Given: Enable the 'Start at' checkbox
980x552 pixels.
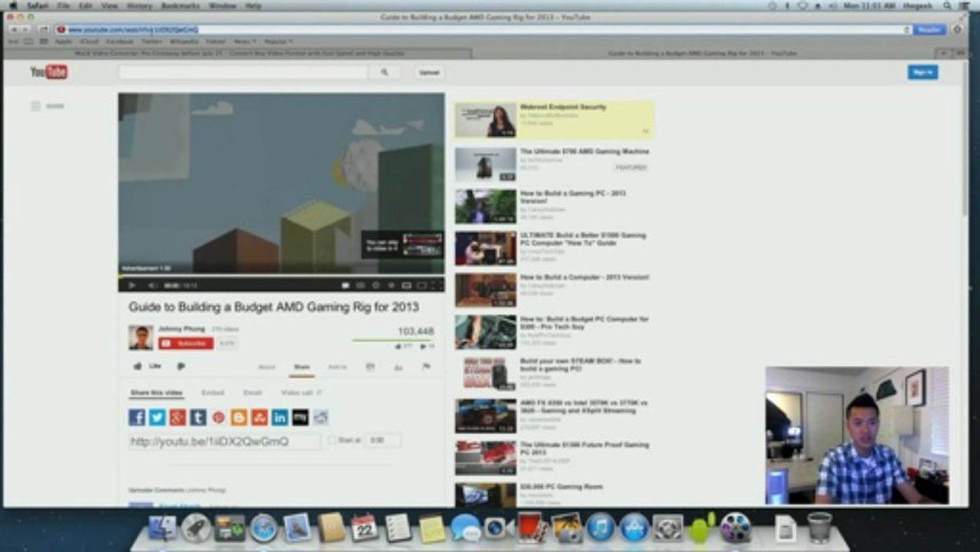Looking at the screenshot, I should click(x=333, y=441).
